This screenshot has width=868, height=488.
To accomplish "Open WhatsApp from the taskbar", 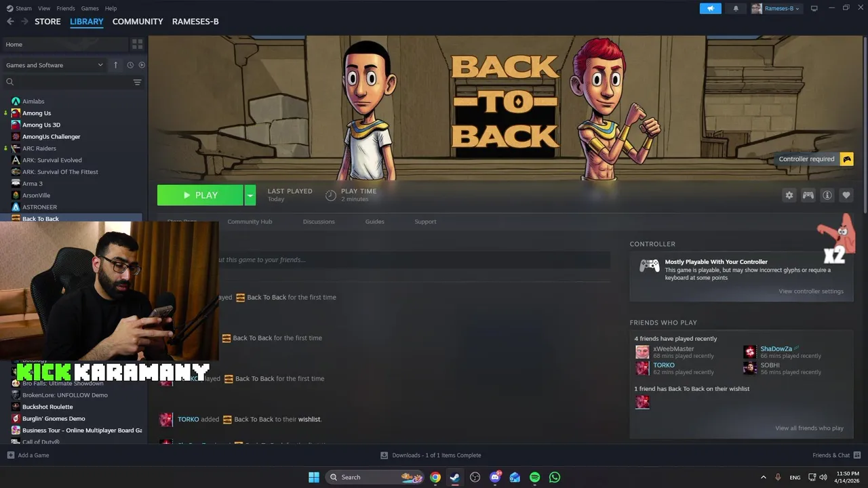I will 555,477.
